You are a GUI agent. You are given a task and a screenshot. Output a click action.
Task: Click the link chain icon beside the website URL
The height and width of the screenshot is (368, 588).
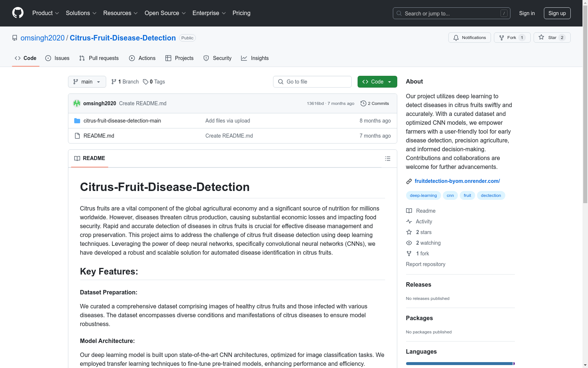click(409, 181)
